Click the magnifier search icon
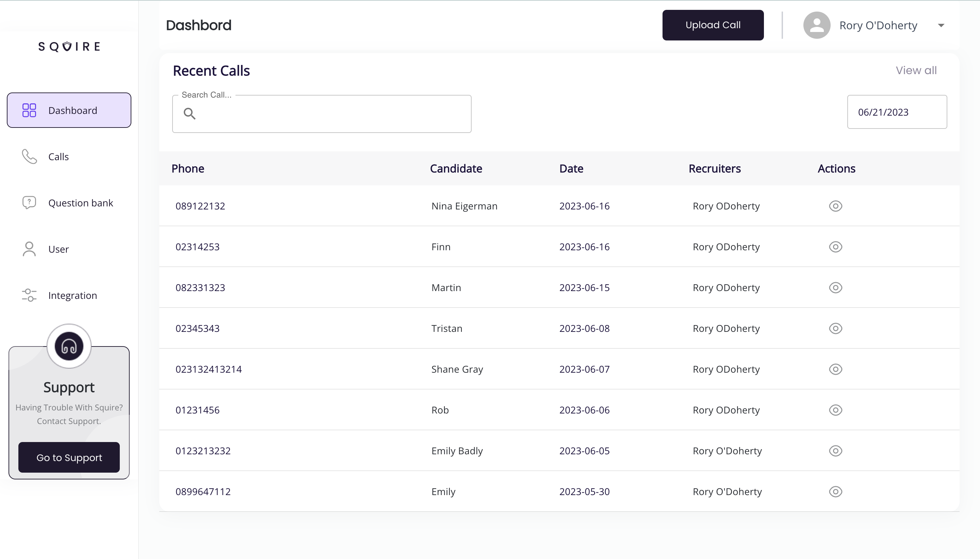 point(190,114)
